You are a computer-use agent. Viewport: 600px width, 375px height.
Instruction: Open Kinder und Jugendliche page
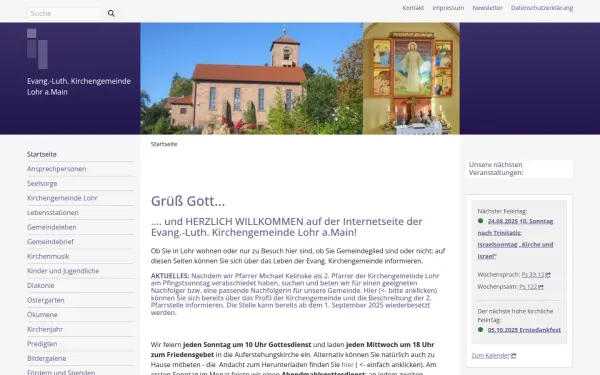tap(63, 271)
